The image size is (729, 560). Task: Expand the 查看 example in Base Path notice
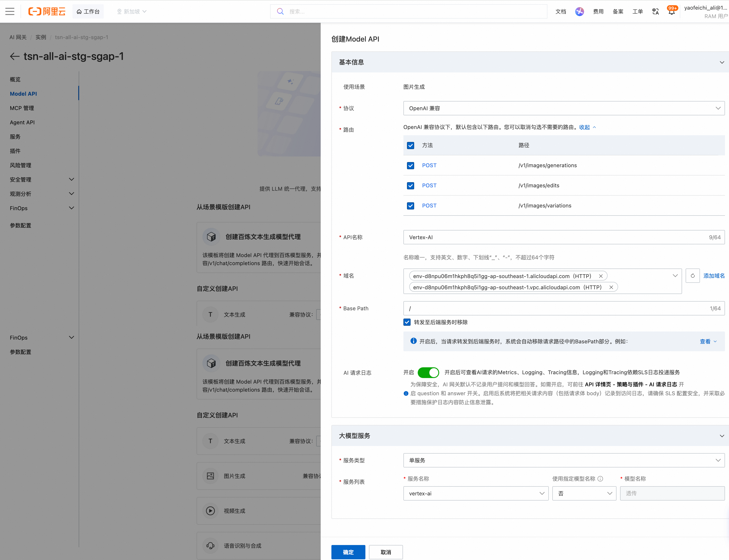tap(708, 341)
